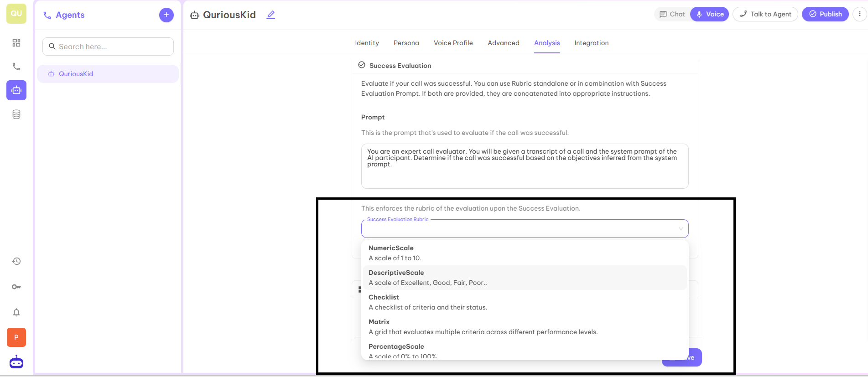Select the agents robot icon in sidebar
Viewport: 868px width, 377px height.
(16, 90)
